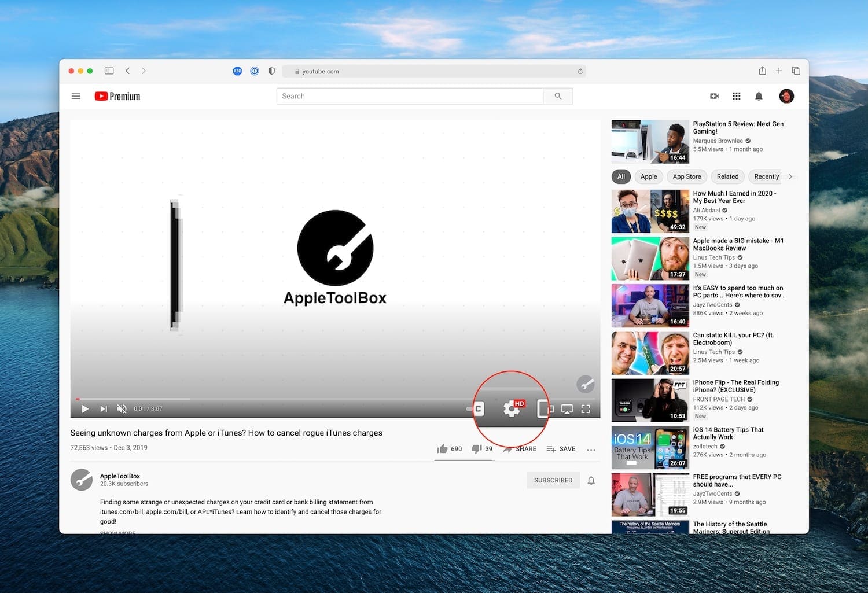The width and height of the screenshot is (868, 593).
Task: Select the Related filter chip
Action: pyautogui.click(x=727, y=176)
